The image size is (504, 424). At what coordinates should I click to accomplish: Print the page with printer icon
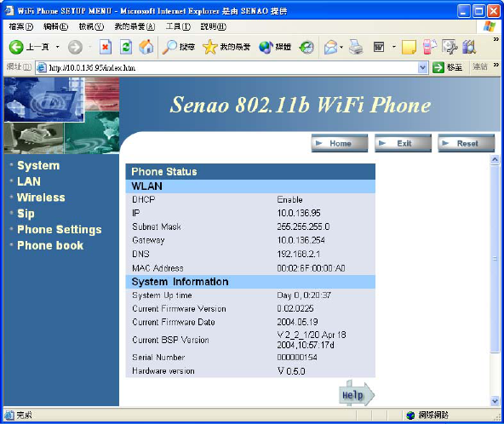[356, 48]
